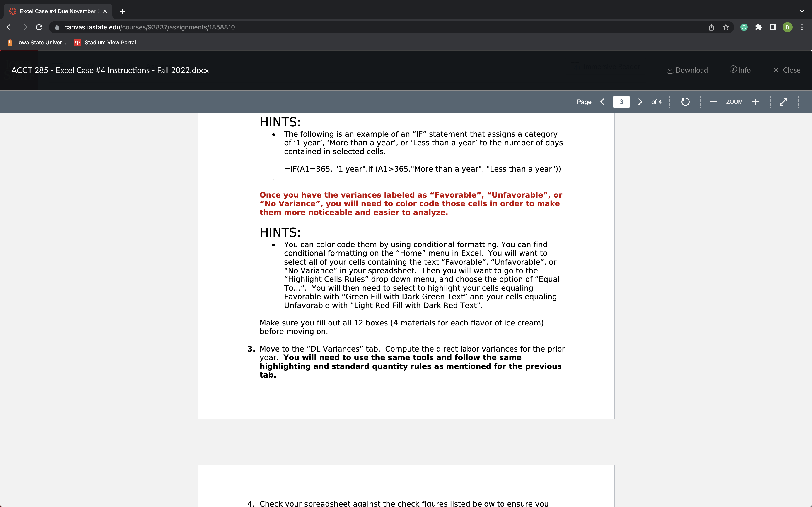The image size is (812, 507).
Task: Open a new browser tab
Action: pos(123,11)
